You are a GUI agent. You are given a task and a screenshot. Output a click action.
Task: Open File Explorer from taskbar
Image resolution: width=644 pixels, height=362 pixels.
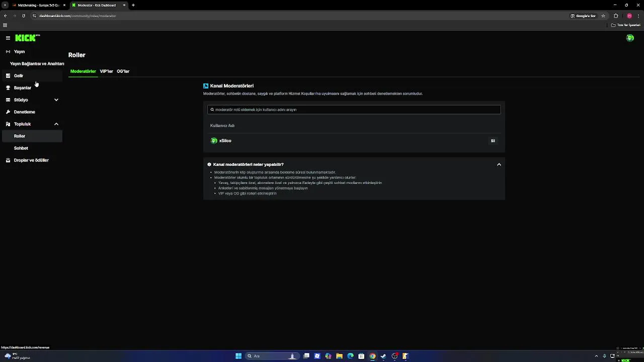coord(339,356)
